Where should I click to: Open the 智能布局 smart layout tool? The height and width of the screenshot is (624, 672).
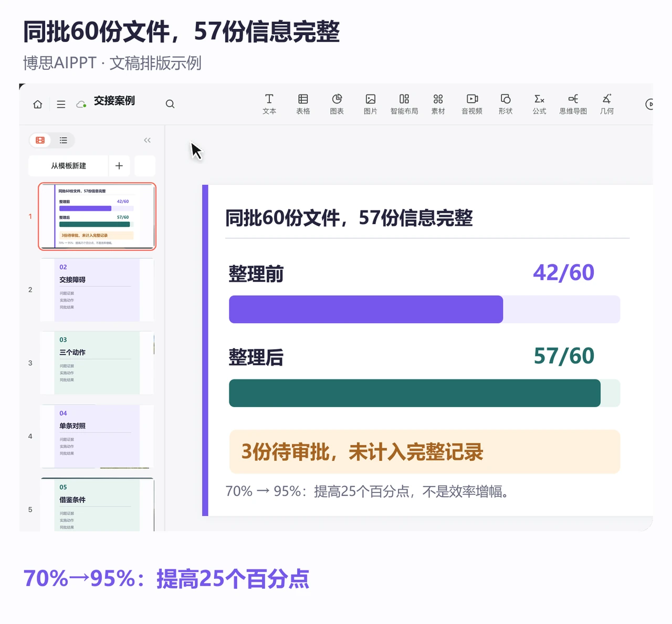pyautogui.click(x=404, y=104)
